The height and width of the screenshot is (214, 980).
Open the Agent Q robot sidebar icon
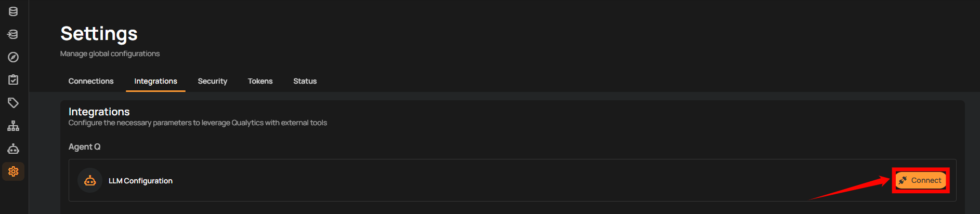[x=14, y=149]
